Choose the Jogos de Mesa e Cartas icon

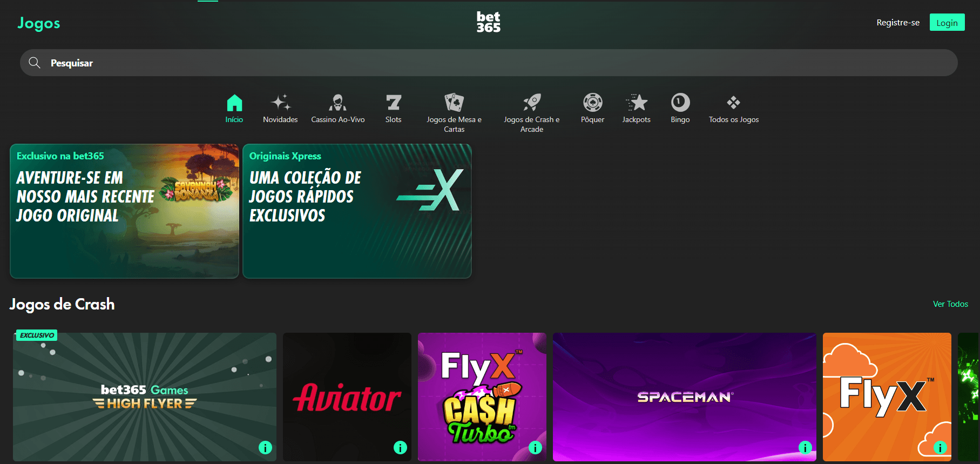tap(454, 102)
